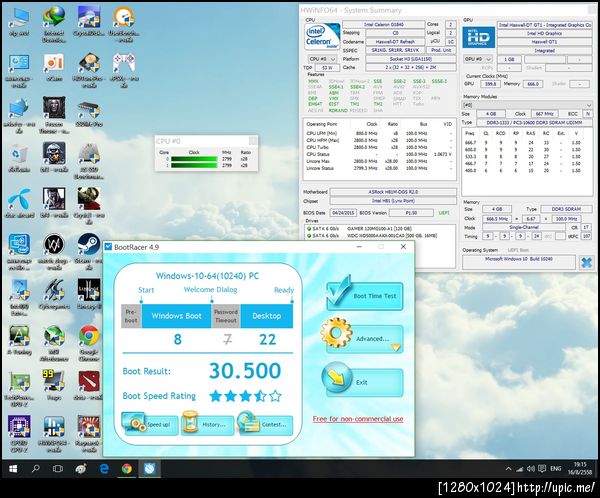The width and height of the screenshot is (600, 498).
Task: Select BootRacer taskbar button
Action: coord(150,469)
